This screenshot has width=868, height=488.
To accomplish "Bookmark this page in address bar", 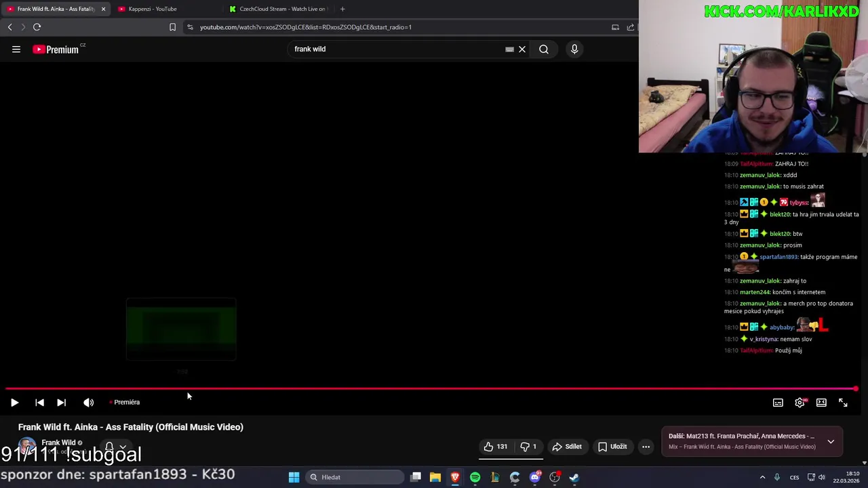I will coord(172,27).
